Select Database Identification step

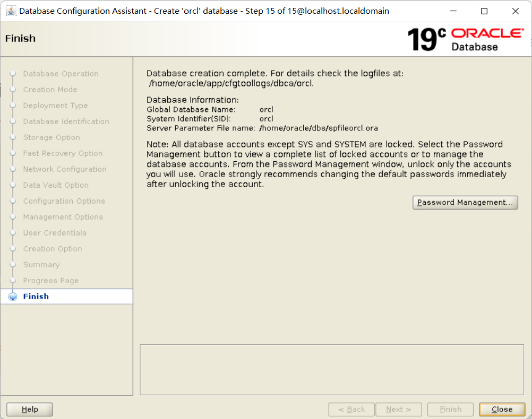point(66,121)
